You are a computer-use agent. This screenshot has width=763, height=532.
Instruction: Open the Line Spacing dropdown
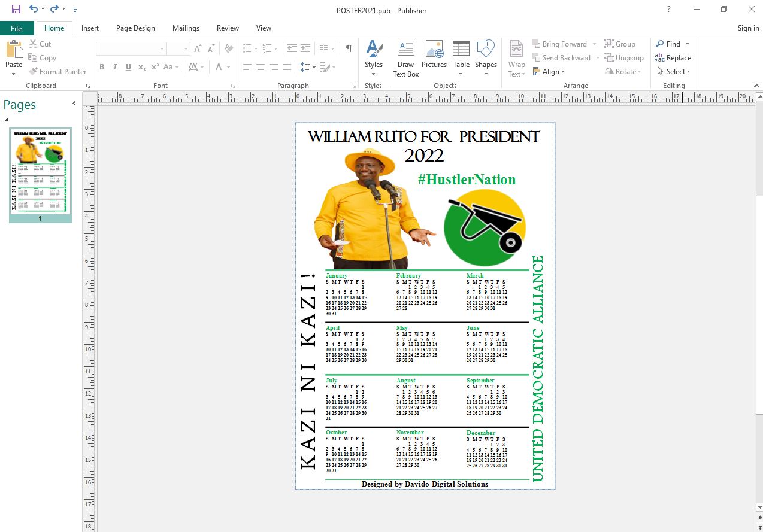pos(307,67)
